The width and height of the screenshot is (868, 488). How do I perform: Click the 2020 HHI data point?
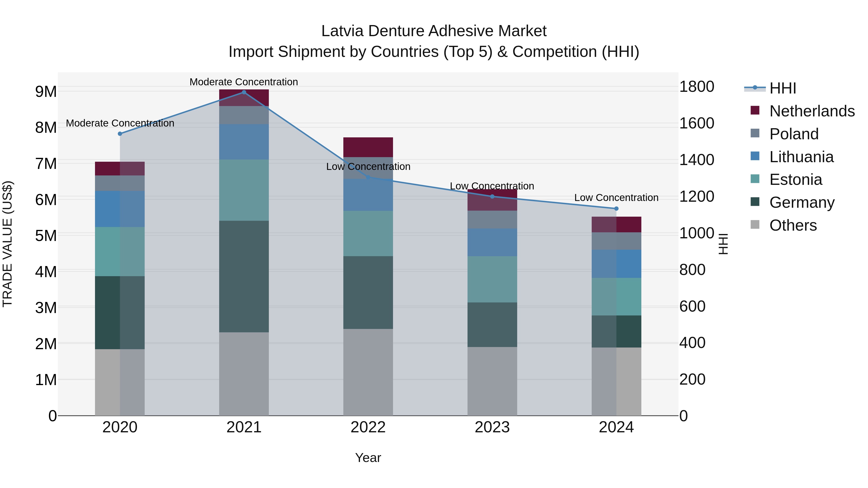coord(120,134)
